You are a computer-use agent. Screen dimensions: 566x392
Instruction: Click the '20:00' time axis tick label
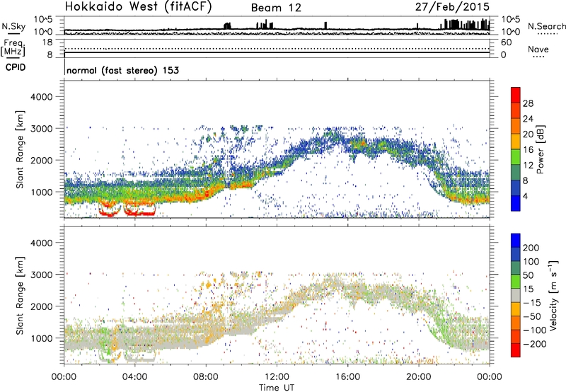pyautogui.click(x=419, y=377)
